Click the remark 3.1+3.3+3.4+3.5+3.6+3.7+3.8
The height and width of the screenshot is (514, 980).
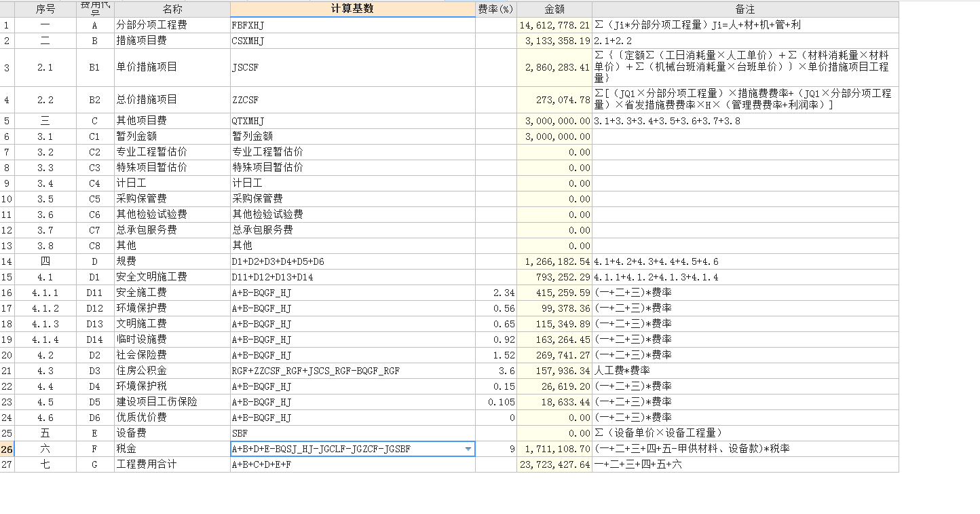click(745, 121)
